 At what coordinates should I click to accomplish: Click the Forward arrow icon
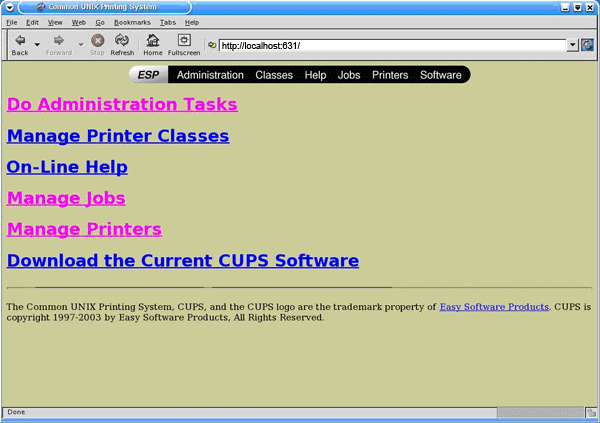click(x=58, y=40)
